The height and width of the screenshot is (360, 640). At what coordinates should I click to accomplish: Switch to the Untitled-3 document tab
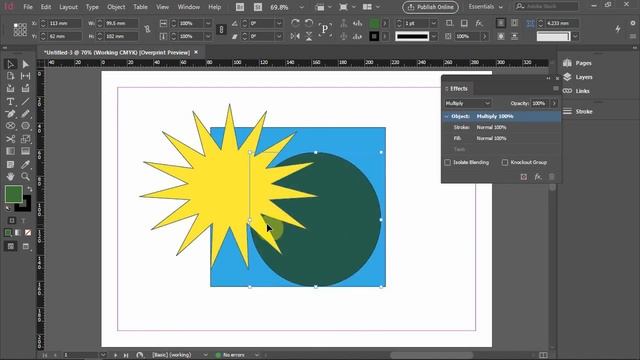coord(117,53)
